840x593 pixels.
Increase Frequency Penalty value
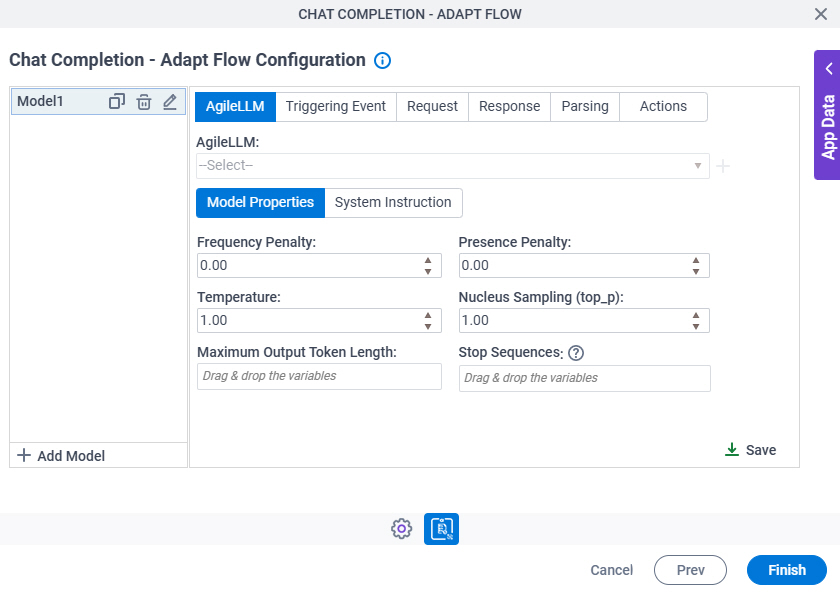coord(428,260)
